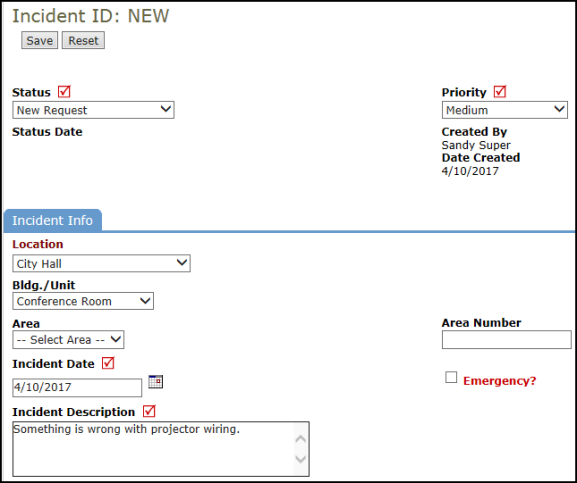Click the red checkmark icon beside Priority
Screen dimensions: 577x483
500,92
